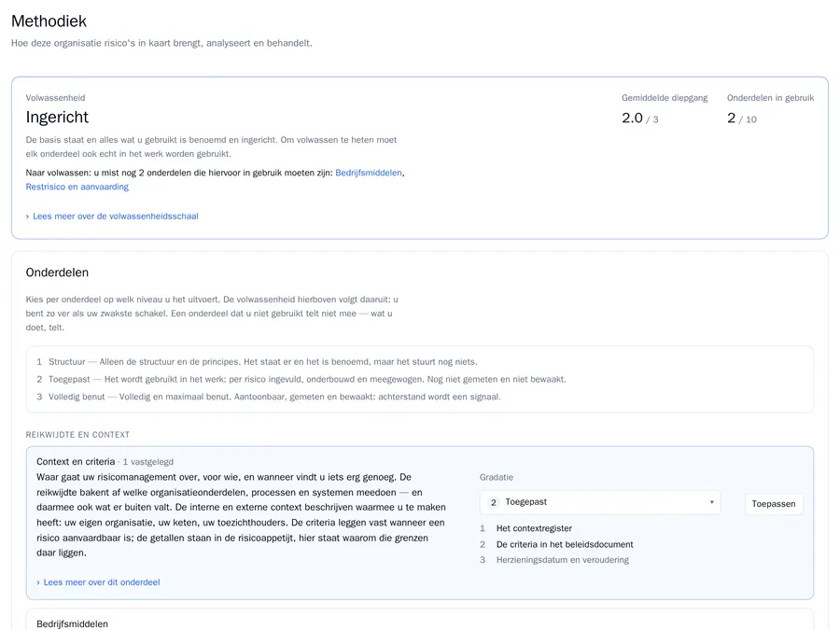Click the Ingericht maturity level text
This screenshot has height=630, width=840.
pos(57,117)
